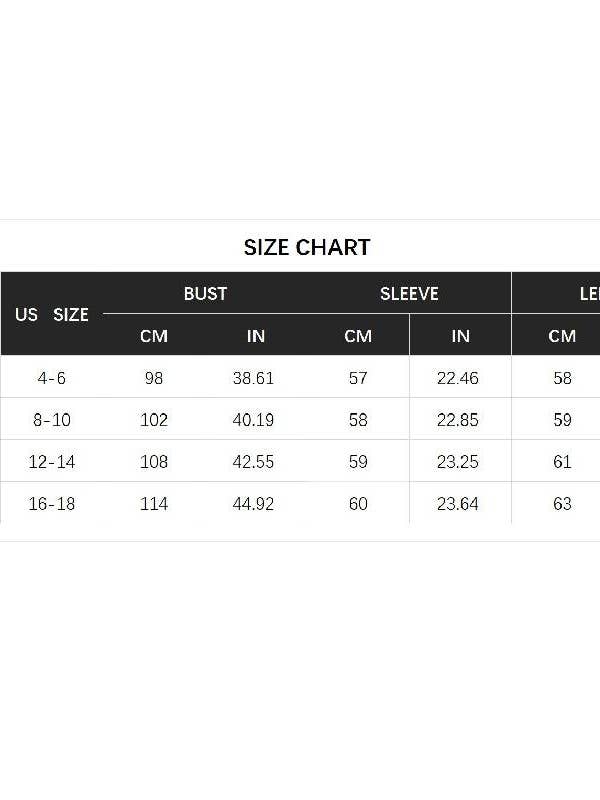Viewport: 600px width, 800px height.
Task: Select the 16-18 size row label
Action: 52,504
